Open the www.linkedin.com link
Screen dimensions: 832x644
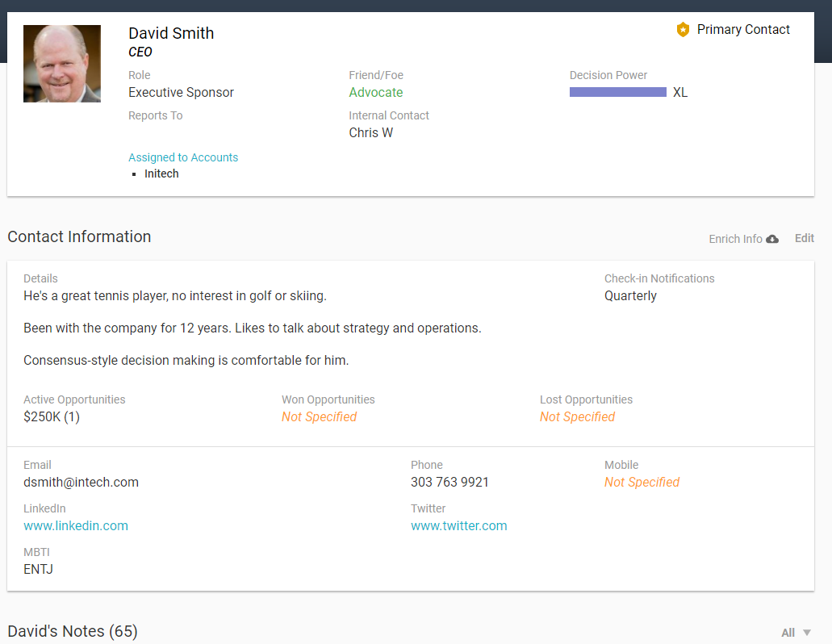click(76, 525)
